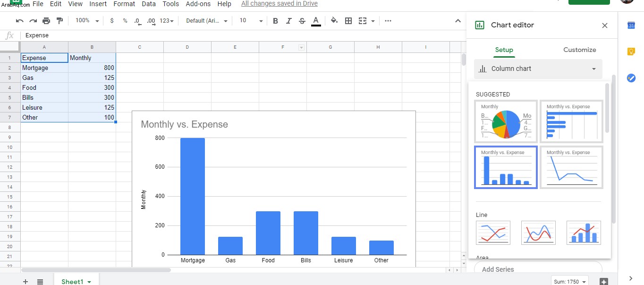Screen dimensions: 644x285
Task: Open the all sheets list icon
Action: click(x=40, y=282)
